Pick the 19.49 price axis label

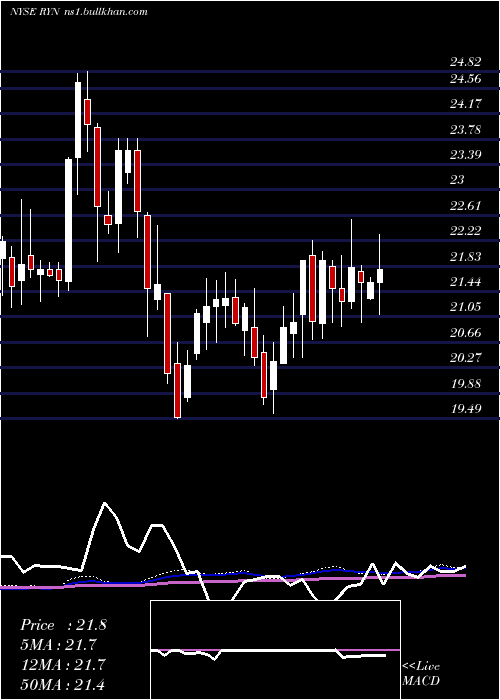click(x=465, y=408)
